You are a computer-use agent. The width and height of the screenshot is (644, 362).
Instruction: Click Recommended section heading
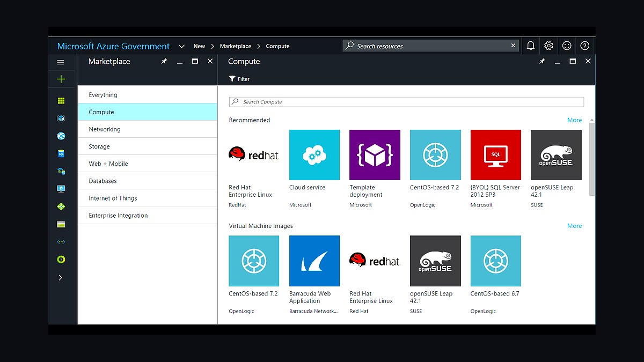(250, 120)
